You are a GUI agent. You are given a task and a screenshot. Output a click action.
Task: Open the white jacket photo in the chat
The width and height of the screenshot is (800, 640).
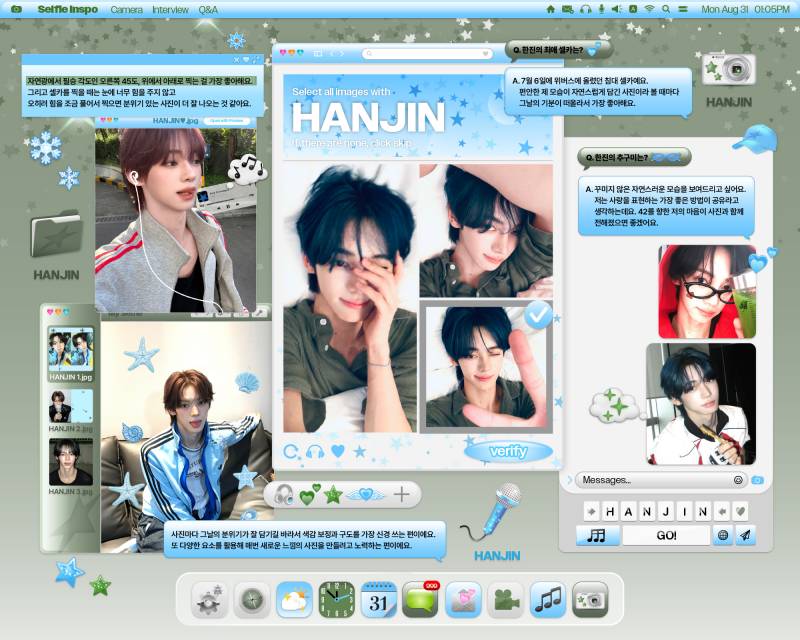pyautogui.click(x=701, y=404)
